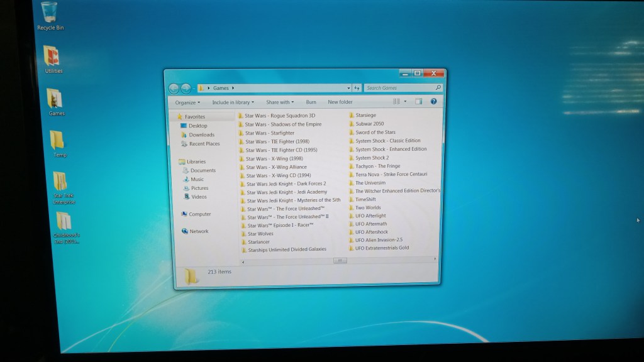Select the Utilities desktop folder icon

point(53,58)
